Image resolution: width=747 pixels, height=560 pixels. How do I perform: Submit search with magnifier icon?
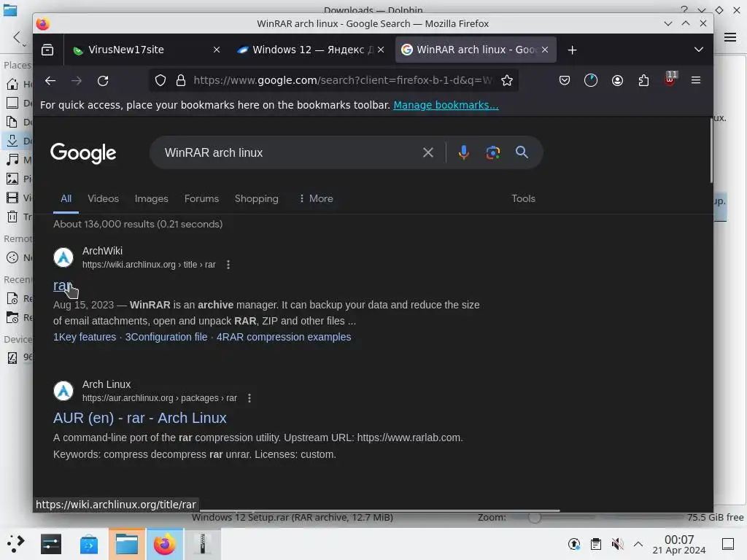522,152
